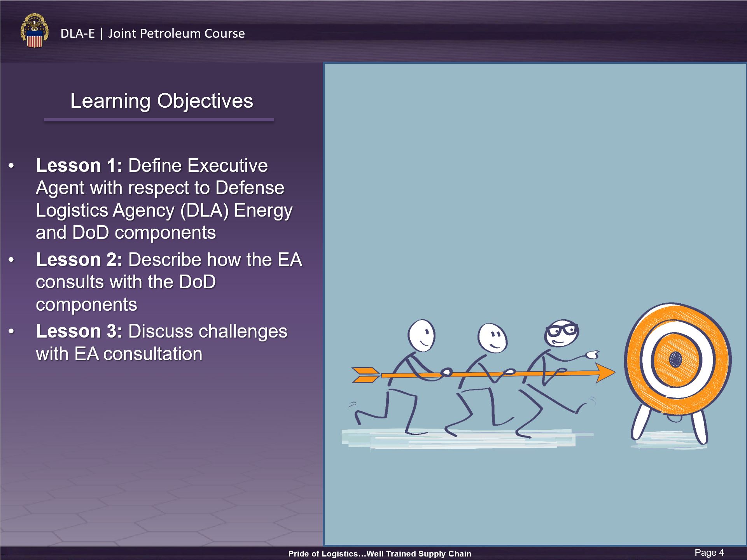Click the middle stick figure's smiling face

click(x=492, y=338)
